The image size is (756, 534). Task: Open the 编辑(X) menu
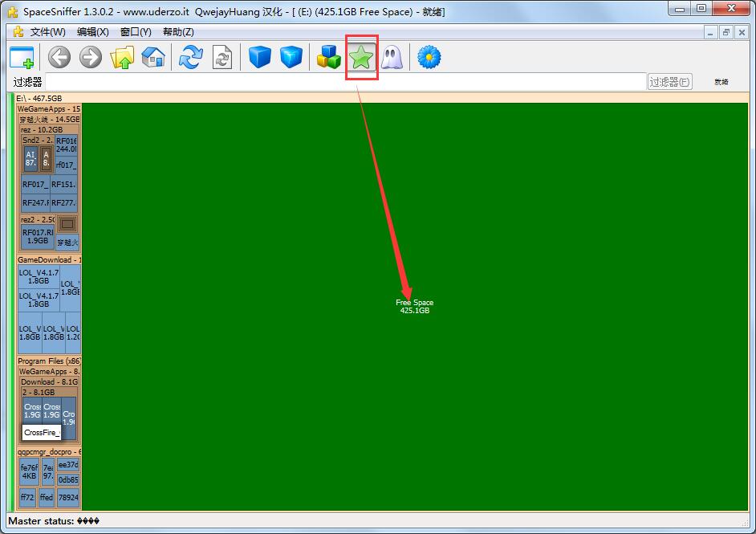click(x=92, y=32)
